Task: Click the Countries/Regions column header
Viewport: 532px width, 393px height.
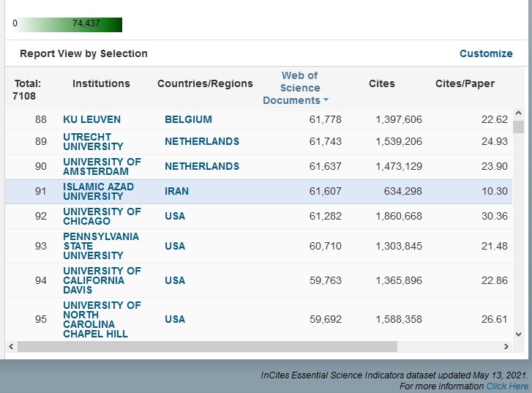Action: (x=205, y=83)
